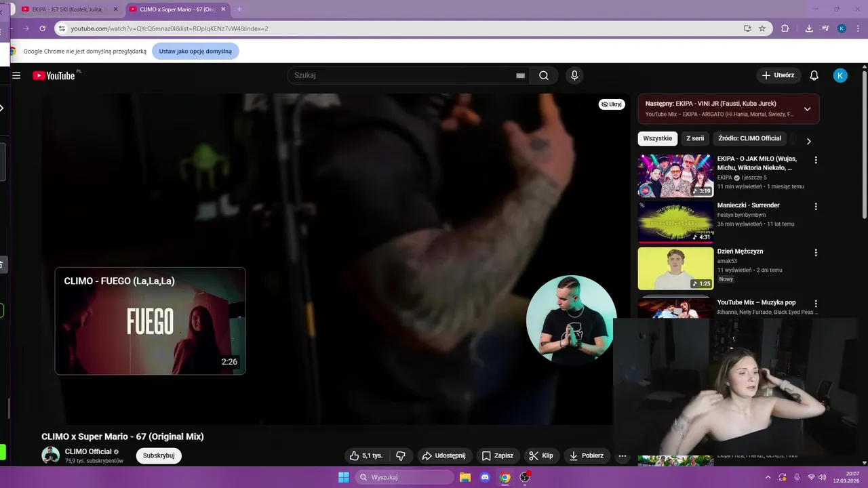
Task: Dislike the video with thumbs down
Action: [x=401, y=455]
